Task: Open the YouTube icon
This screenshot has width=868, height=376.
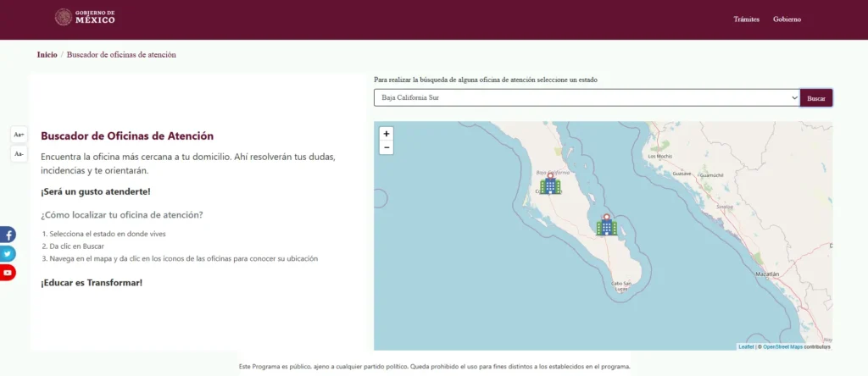Action: click(7, 273)
